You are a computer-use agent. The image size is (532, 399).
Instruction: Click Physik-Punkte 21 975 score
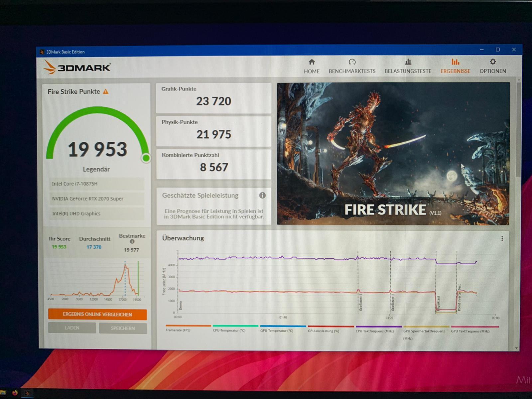[213, 134]
